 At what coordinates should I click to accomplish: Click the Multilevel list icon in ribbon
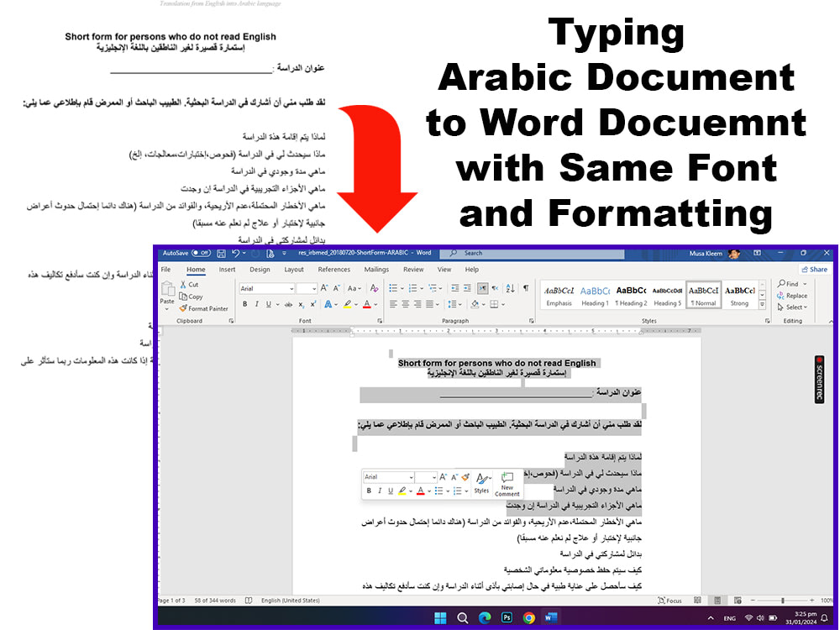(433, 288)
